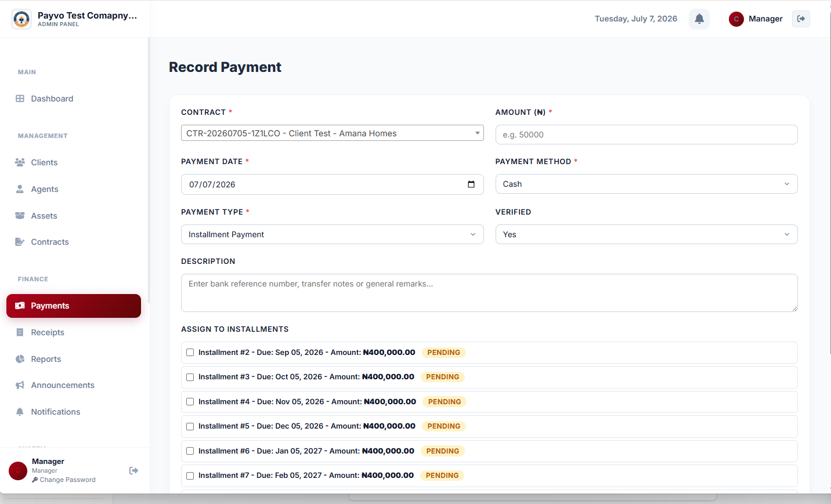Screen dimensions: 831x504
Task: Click the Amount input field
Action: 646,135
